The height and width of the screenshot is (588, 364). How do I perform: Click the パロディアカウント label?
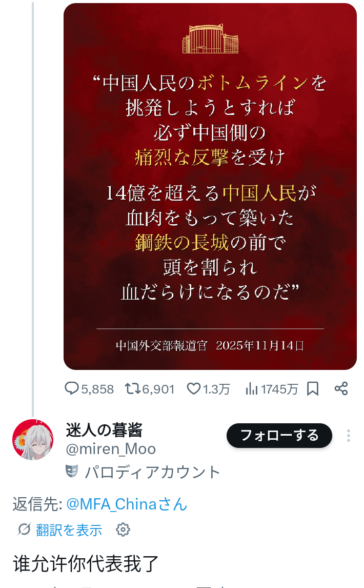pos(152,472)
